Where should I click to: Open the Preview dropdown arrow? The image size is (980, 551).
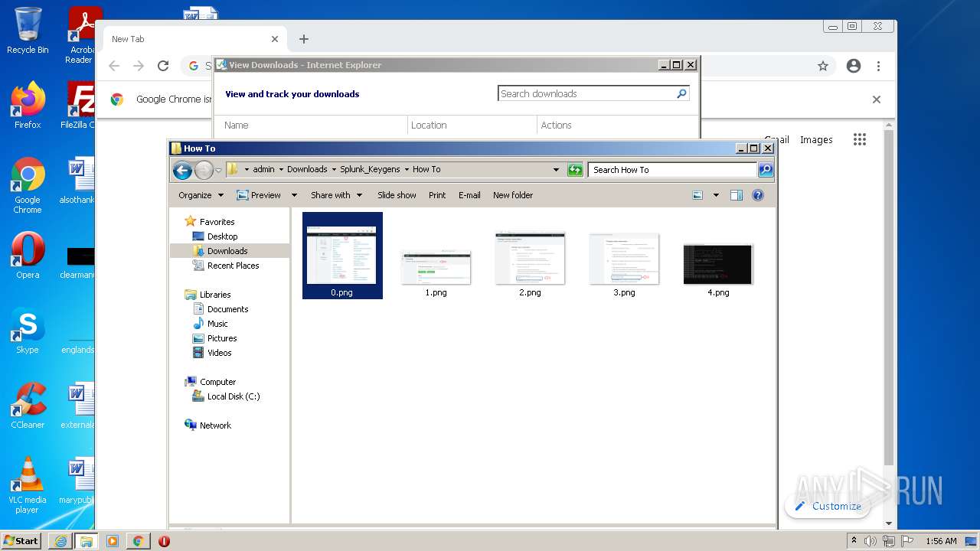pos(293,195)
